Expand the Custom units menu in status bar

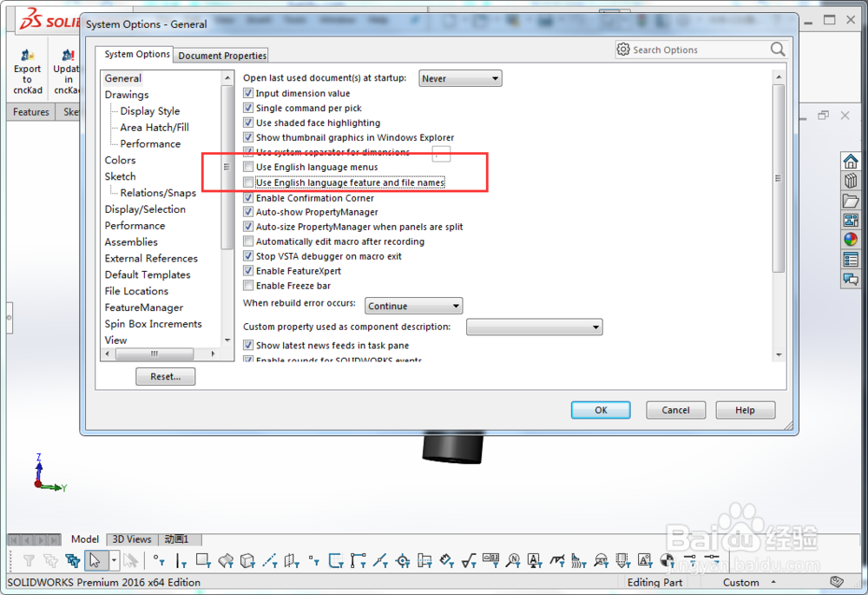pyautogui.click(x=773, y=582)
